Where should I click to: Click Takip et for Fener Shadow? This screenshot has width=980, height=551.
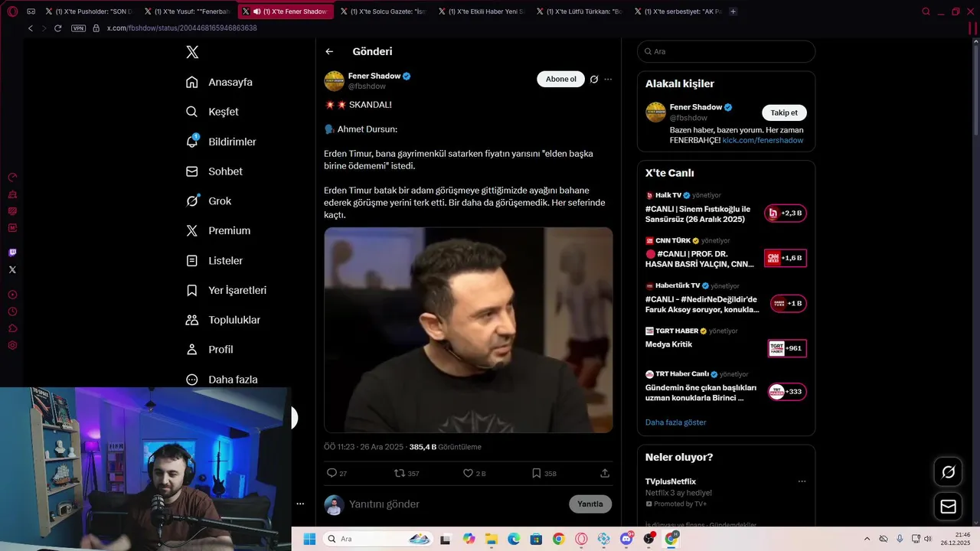784,112
